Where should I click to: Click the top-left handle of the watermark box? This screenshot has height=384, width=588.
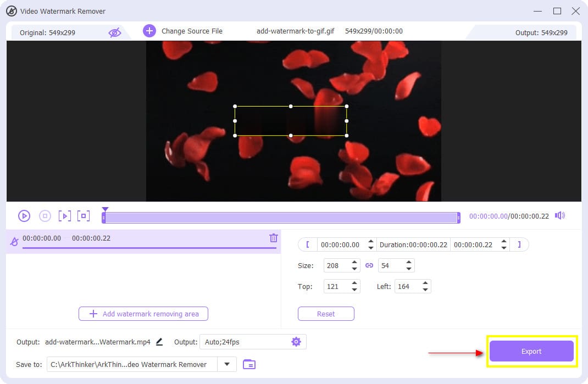point(235,107)
